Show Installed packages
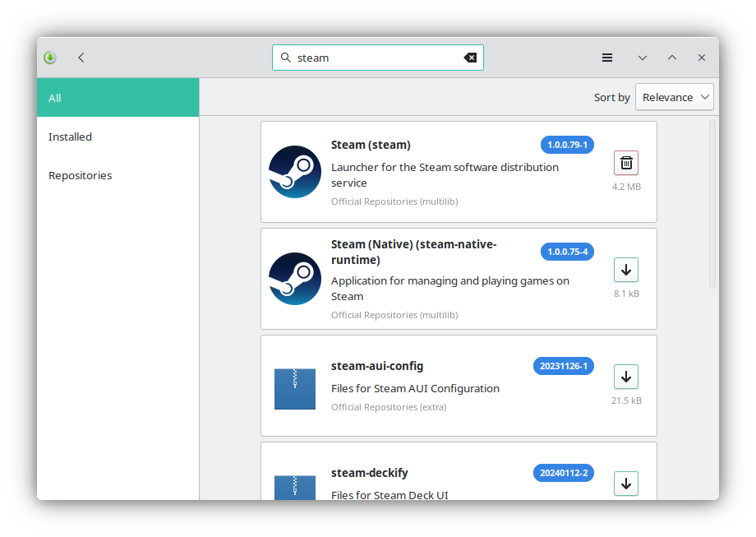The image size is (756, 537). [118, 137]
